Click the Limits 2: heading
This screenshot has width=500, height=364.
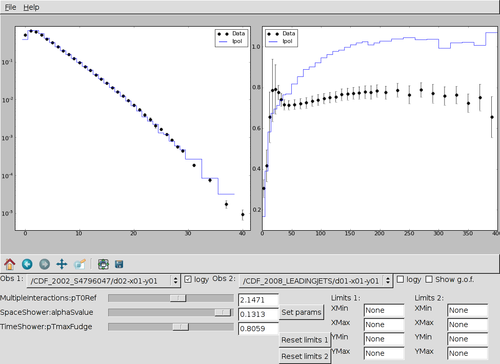[429, 298]
